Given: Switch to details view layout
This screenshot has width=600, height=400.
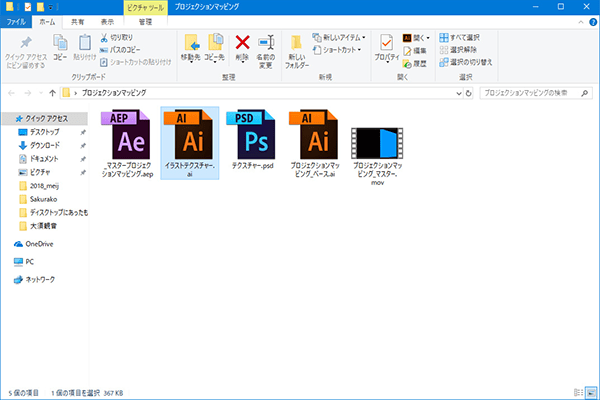Looking at the screenshot, I should tap(579, 393).
